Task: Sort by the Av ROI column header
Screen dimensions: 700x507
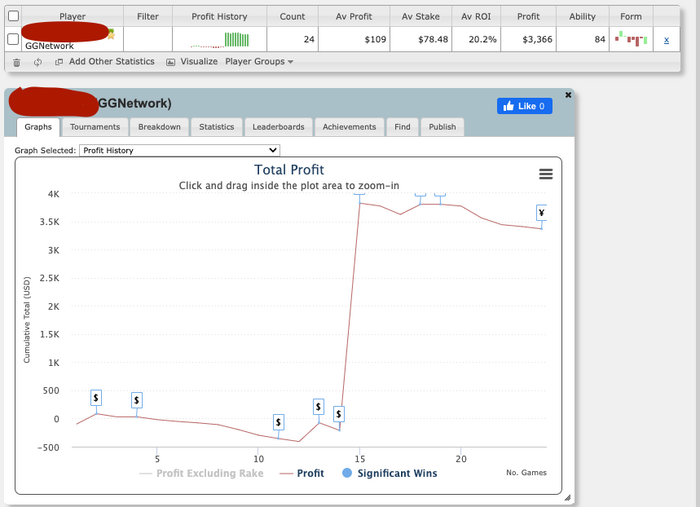Action: click(476, 17)
